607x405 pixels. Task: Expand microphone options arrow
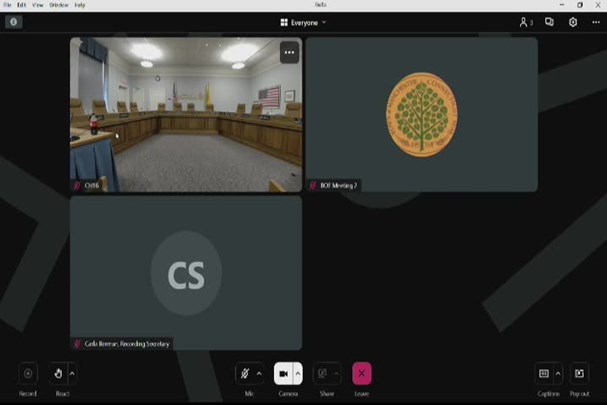[x=259, y=374]
